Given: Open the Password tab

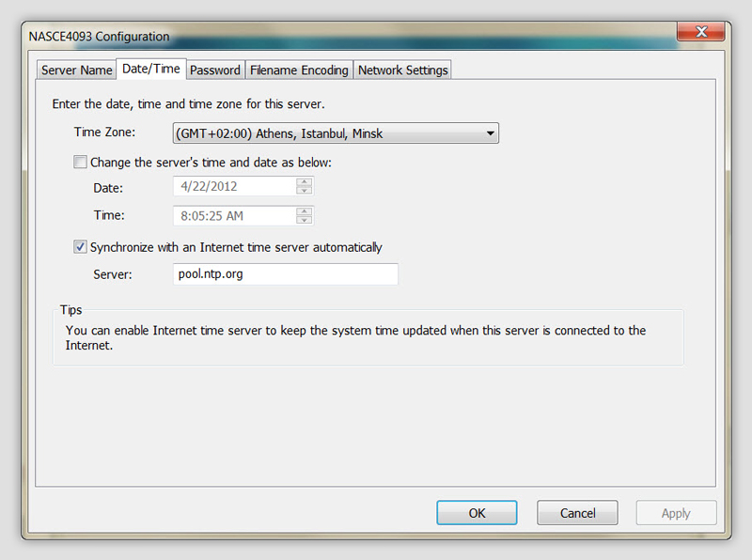Looking at the screenshot, I should [215, 70].
